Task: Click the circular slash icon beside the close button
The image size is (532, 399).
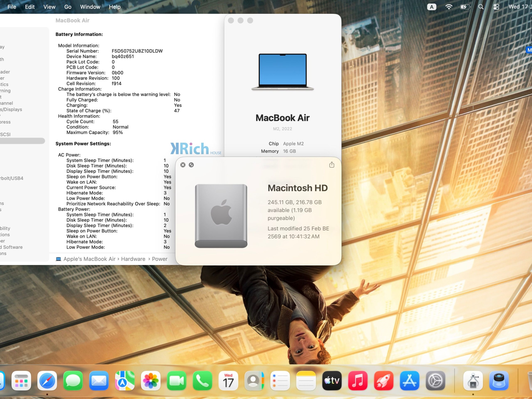Action: (191, 165)
